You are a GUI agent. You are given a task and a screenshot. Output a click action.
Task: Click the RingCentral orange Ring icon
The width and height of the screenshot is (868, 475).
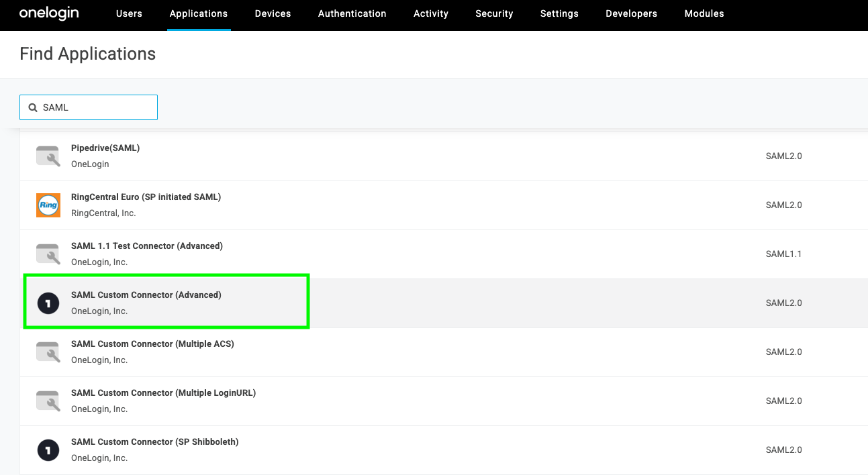(x=48, y=205)
